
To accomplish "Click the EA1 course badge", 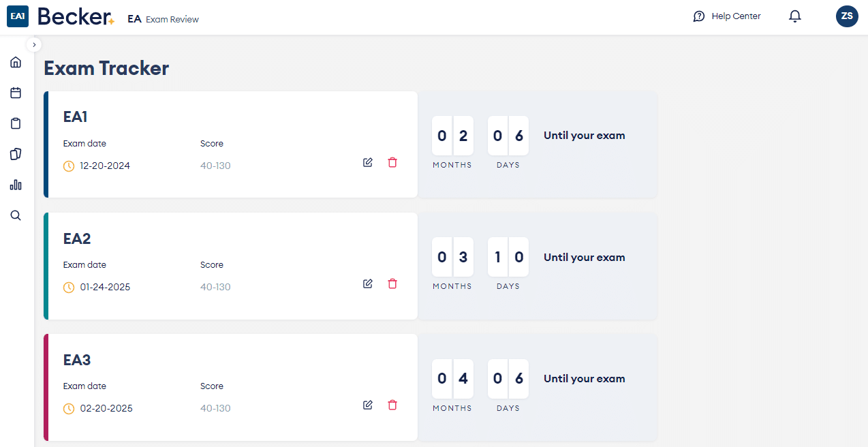I will pyautogui.click(x=18, y=17).
